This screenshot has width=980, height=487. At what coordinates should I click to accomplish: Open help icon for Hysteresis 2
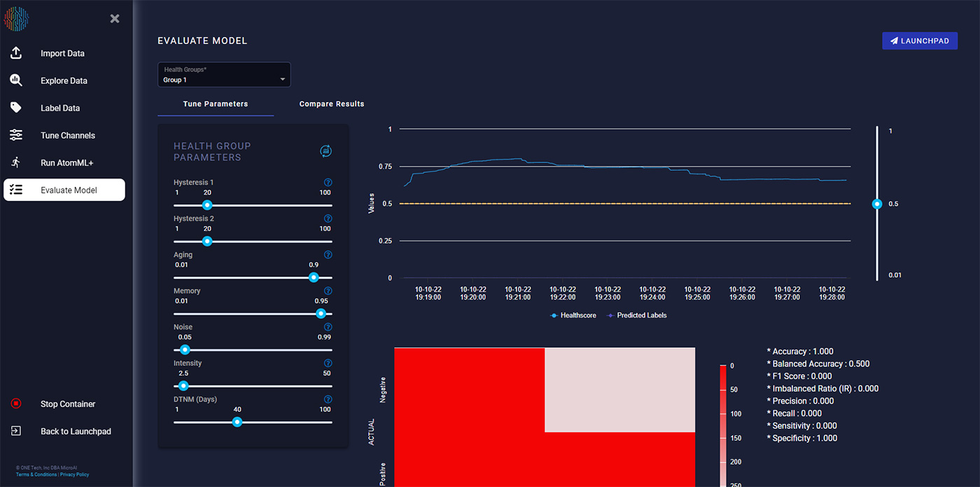point(328,219)
